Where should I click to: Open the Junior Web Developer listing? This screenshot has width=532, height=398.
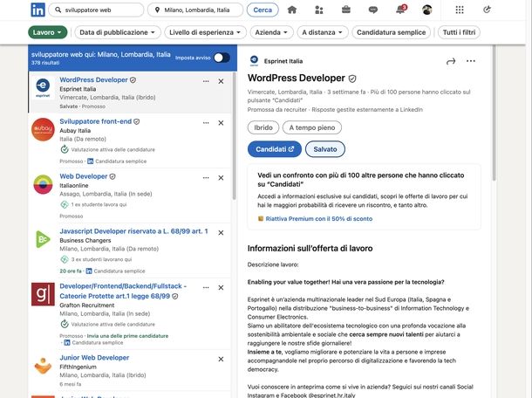94,358
